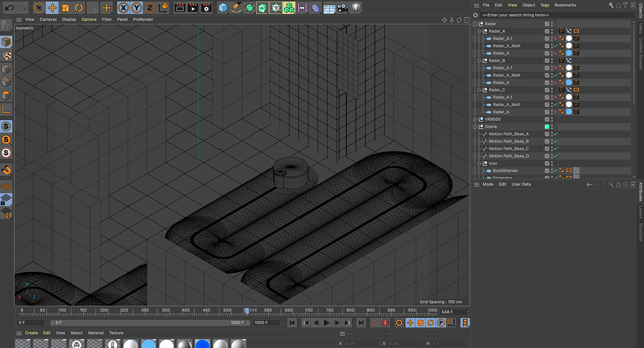Open the Create menu in Material Manager
Screen dimensions: 644x348
pos(31,333)
